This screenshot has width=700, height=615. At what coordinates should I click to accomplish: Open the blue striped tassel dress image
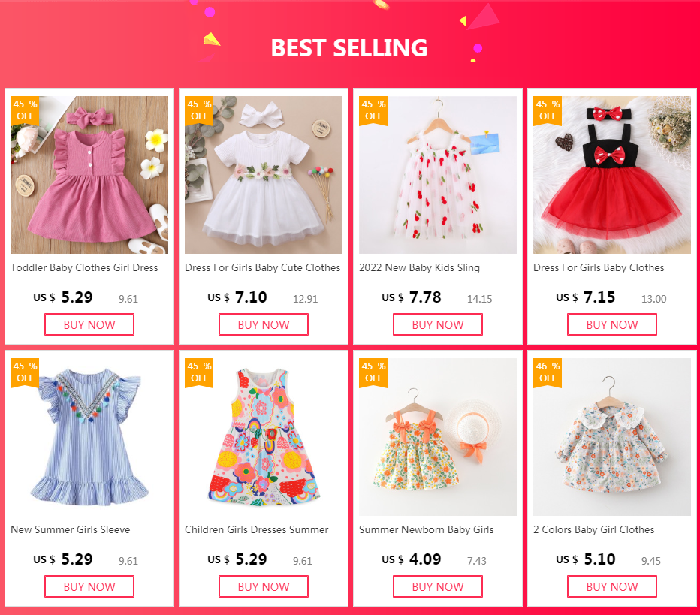coord(89,437)
